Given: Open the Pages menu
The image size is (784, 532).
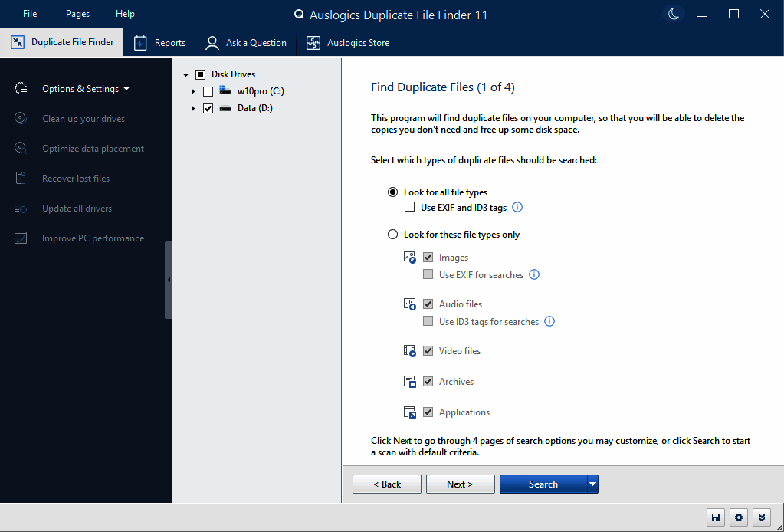Looking at the screenshot, I should (77, 14).
